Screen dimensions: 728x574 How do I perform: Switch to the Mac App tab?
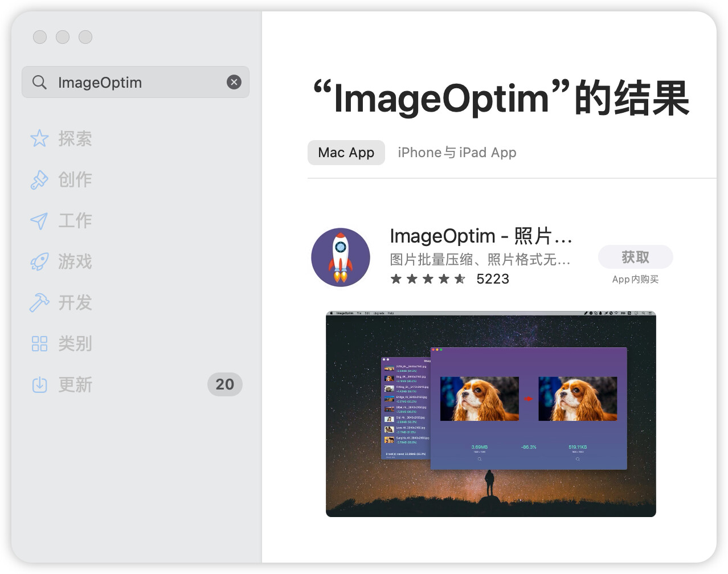tap(346, 153)
